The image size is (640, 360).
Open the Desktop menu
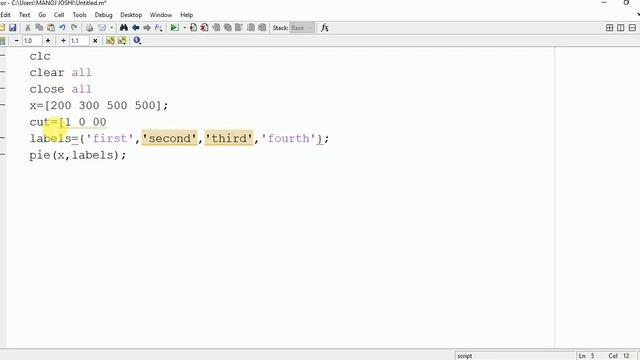pyautogui.click(x=131, y=15)
